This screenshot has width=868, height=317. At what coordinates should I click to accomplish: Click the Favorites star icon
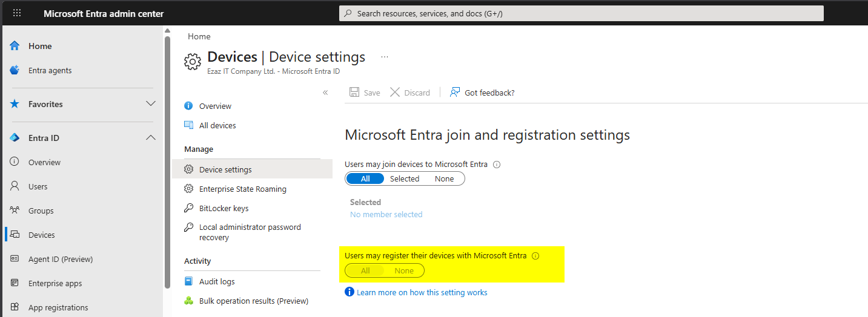pos(15,104)
